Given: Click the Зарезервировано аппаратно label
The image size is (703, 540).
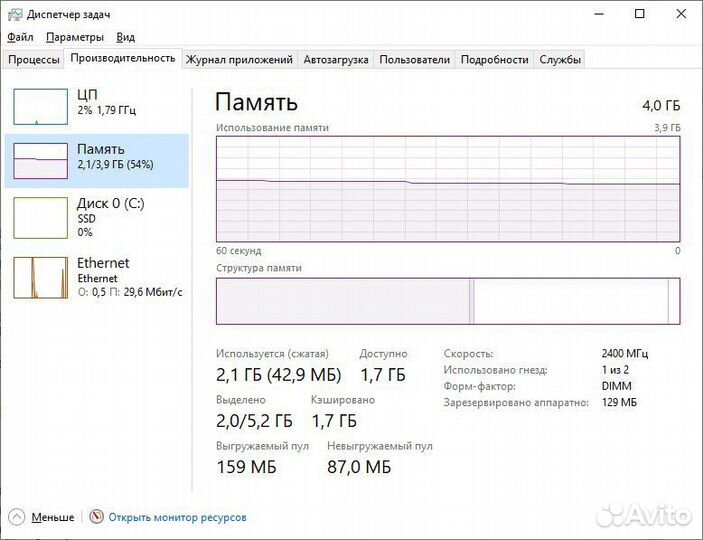Looking at the screenshot, I should coord(516,402).
